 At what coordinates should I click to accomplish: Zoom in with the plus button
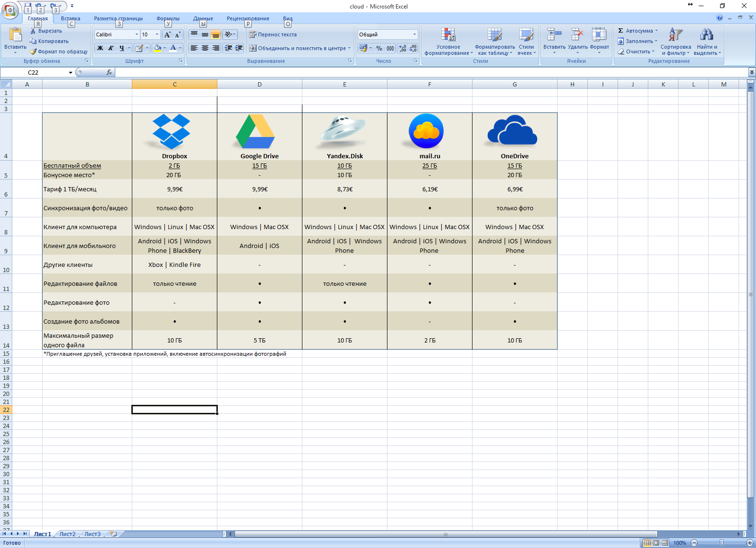pos(749,543)
